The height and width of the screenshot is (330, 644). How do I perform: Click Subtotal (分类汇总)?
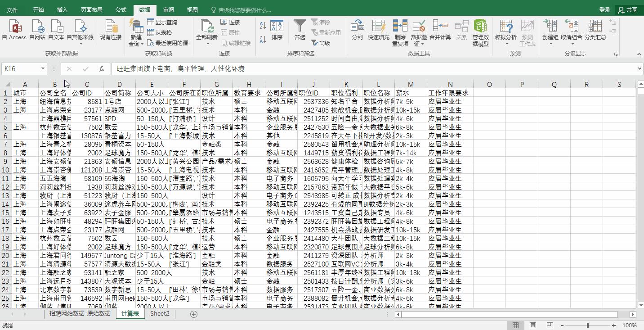click(x=595, y=30)
